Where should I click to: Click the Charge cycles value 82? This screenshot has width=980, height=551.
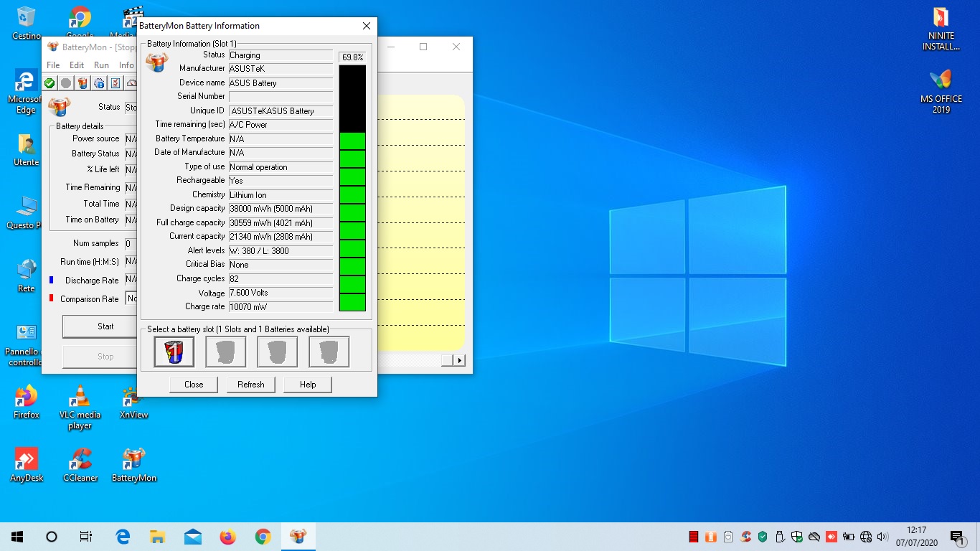pyautogui.click(x=281, y=278)
